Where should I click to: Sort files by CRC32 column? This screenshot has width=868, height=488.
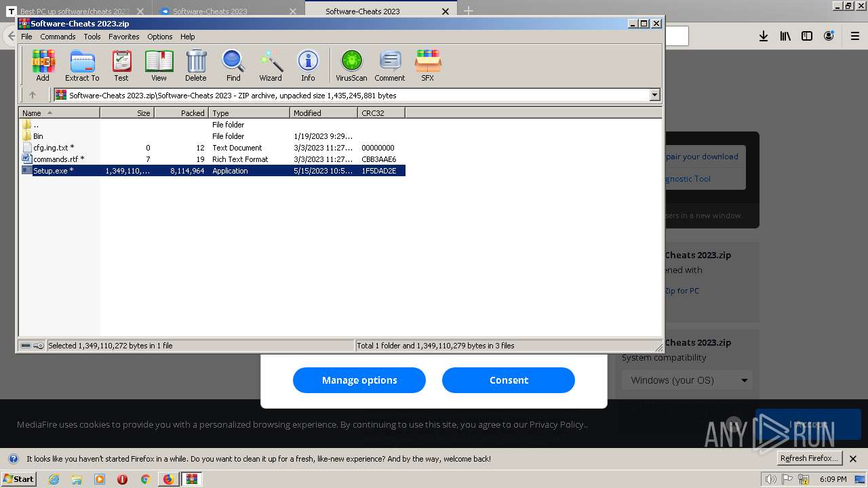[x=382, y=113]
